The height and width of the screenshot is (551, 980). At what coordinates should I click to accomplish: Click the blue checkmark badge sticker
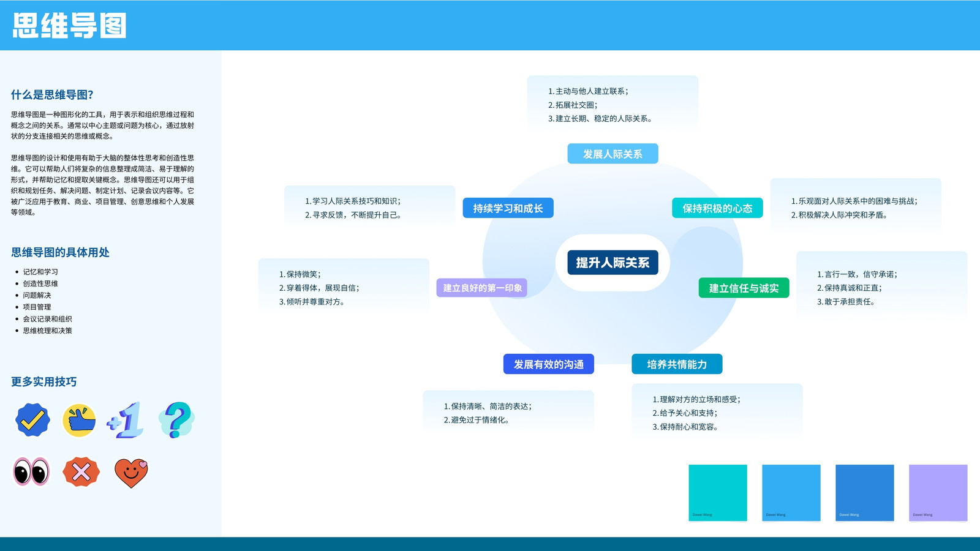click(32, 420)
